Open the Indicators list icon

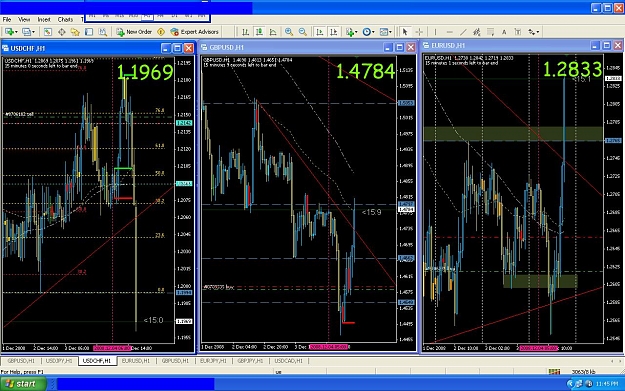(x=350, y=32)
